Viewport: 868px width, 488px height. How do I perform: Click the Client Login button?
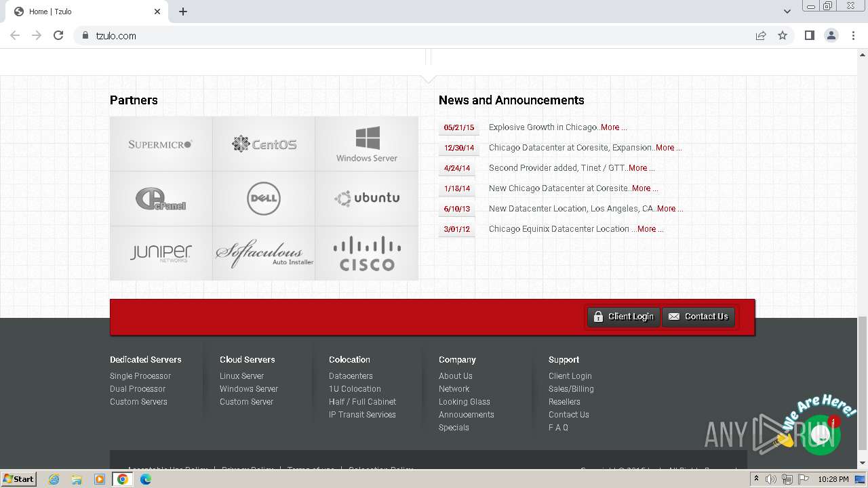pyautogui.click(x=624, y=317)
